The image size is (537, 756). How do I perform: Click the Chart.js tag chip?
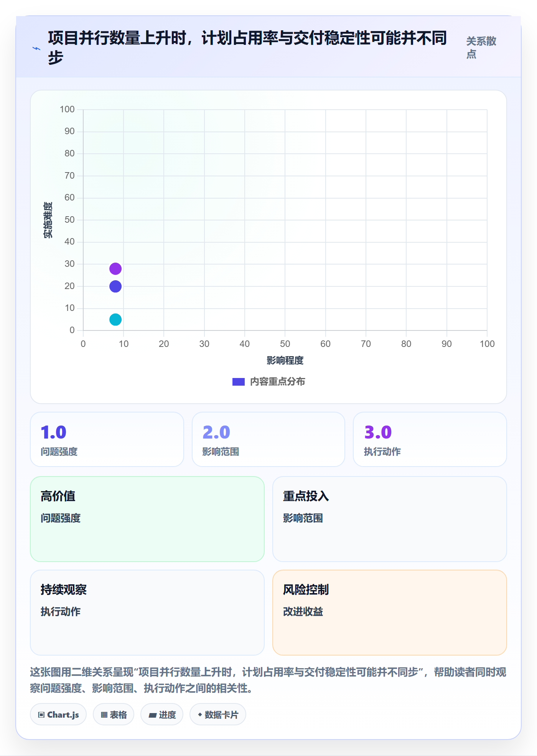(x=58, y=715)
